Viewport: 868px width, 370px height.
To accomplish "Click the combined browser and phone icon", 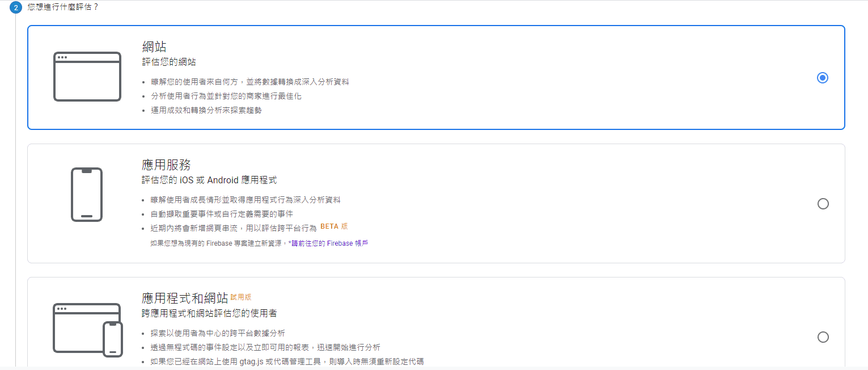I will [88, 329].
